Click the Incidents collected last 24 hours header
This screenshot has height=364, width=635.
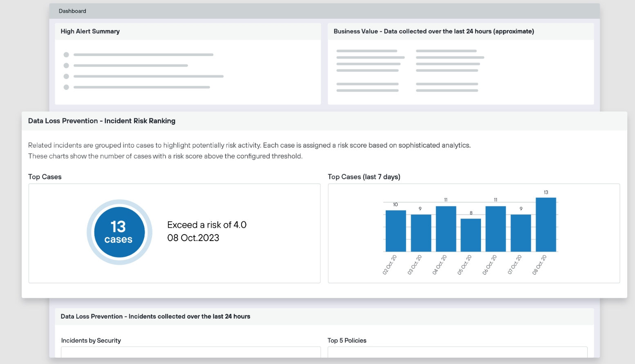tap(155, 317)
